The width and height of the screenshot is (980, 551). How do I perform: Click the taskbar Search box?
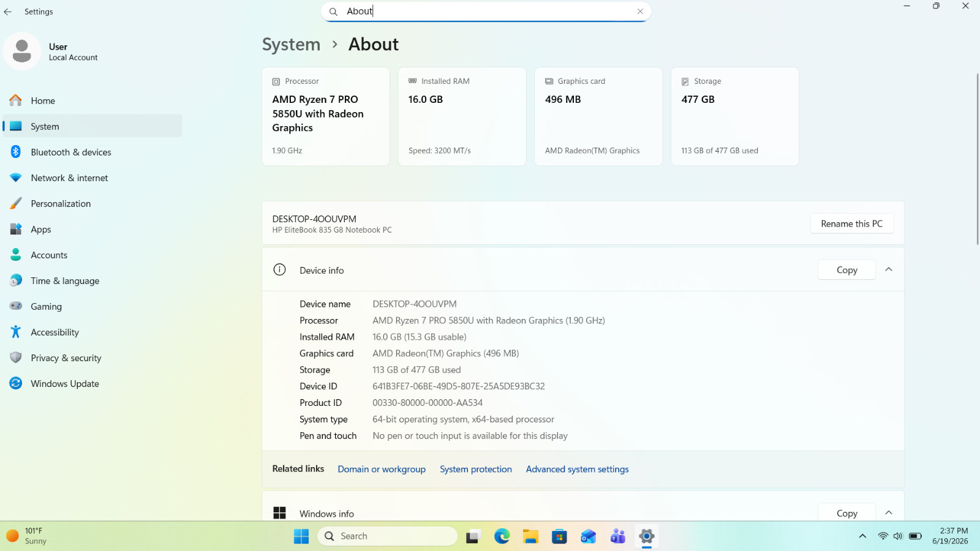(387, 536)
